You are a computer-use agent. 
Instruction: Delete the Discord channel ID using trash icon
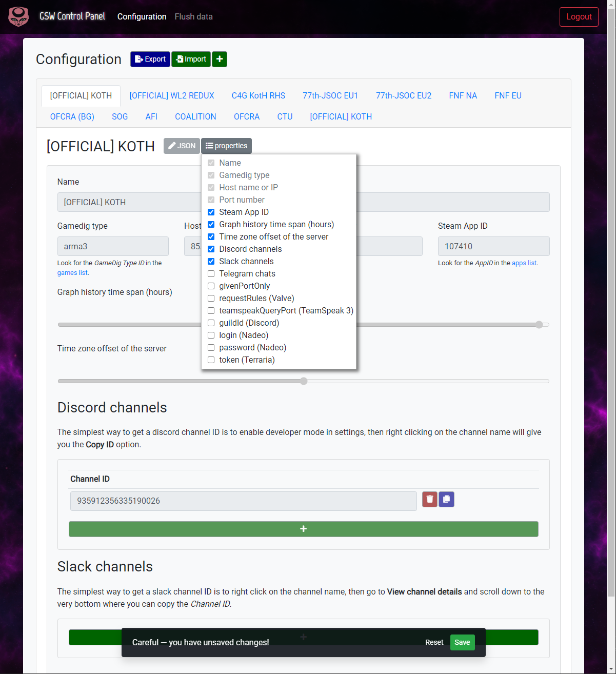pyautogui.click(x=429, y=499)
